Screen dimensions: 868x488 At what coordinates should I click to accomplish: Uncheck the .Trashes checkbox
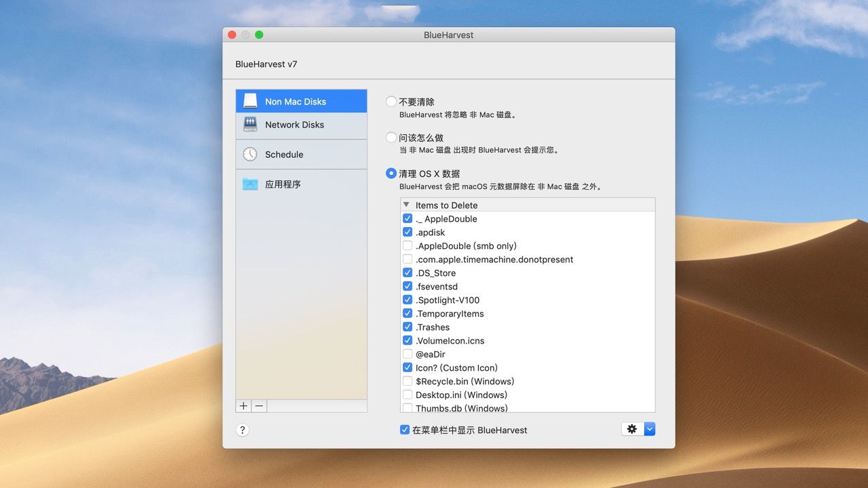(408, 327)
